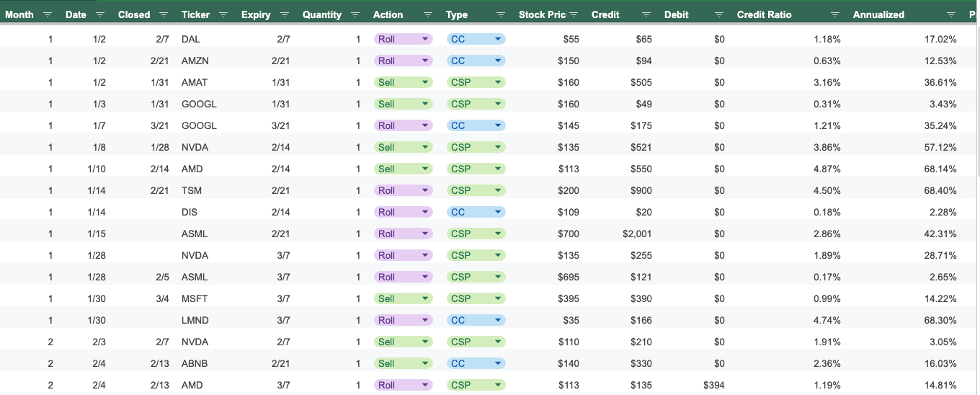Open the Type column filter icon
Viewport: 980px width, 395px height.
pyautogui.click(x=502, y=14)
